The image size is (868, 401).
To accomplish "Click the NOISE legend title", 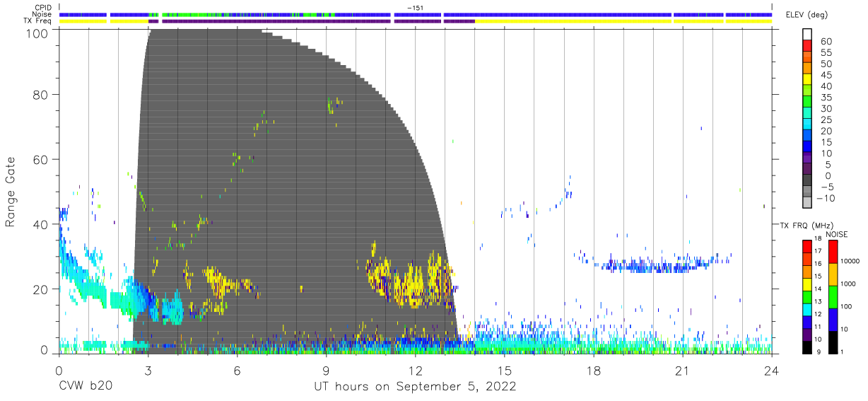I will (x=836, y=234).
